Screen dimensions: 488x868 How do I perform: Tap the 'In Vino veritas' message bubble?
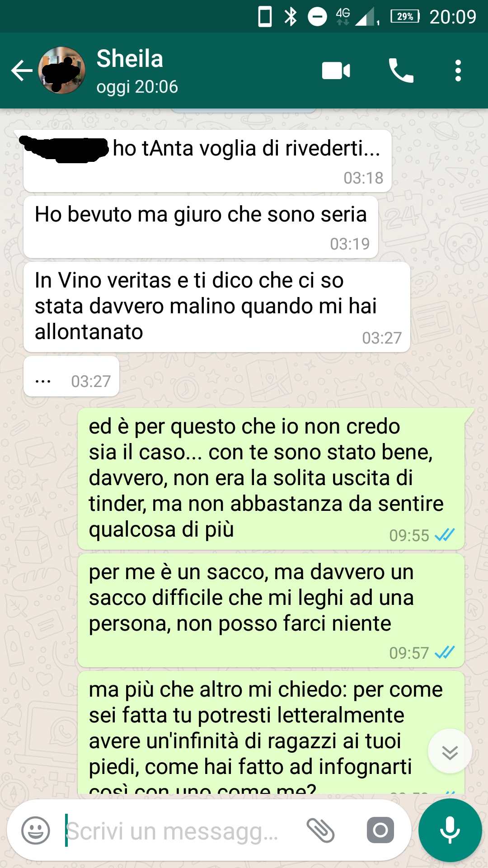pos(217,307)
